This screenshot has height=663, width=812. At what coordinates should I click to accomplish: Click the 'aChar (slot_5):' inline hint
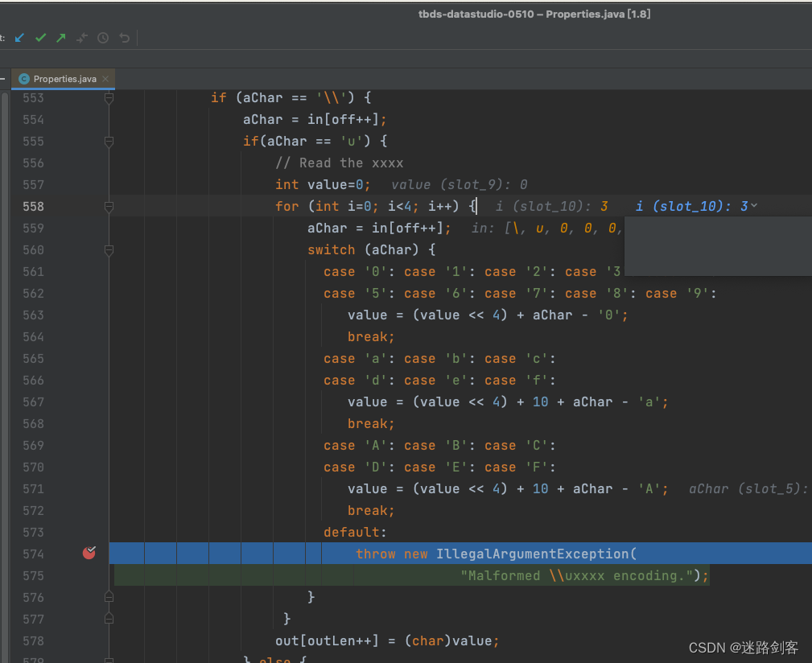pos(748,489)
